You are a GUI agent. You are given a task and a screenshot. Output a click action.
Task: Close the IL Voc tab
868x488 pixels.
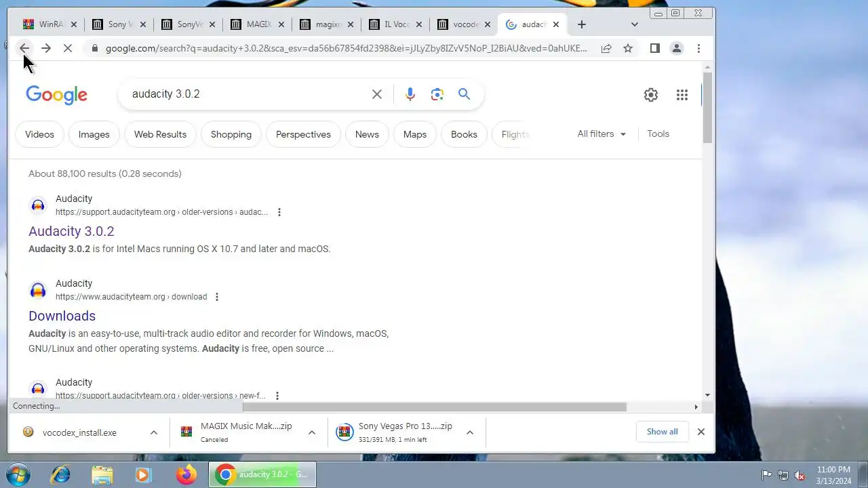pyautogui.click(x=419, y=24)
